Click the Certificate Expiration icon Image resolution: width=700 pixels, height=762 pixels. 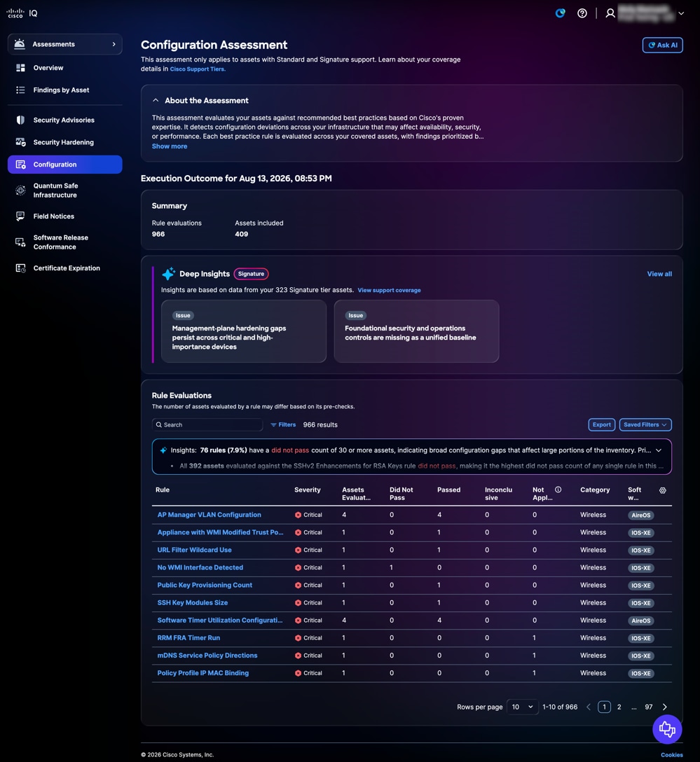(20, 268)
